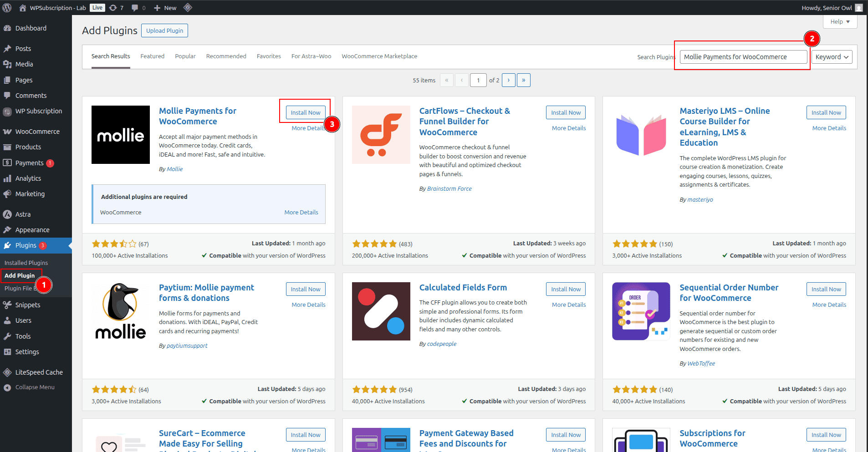
Task: Open the comments bubble in admin bar
Action: point(138,8)
